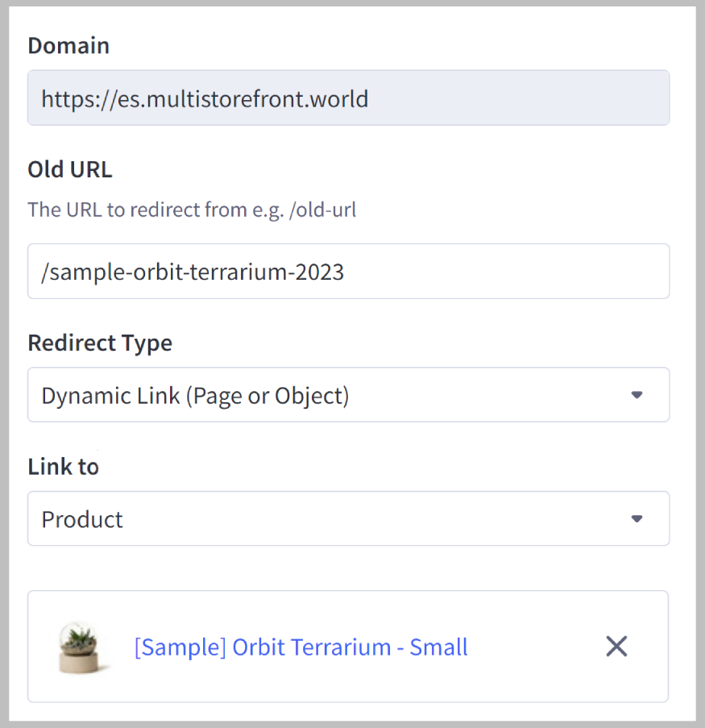Click the helper text about redirecting from /old-url
This screenshot has width=705, height=728.
193,209
